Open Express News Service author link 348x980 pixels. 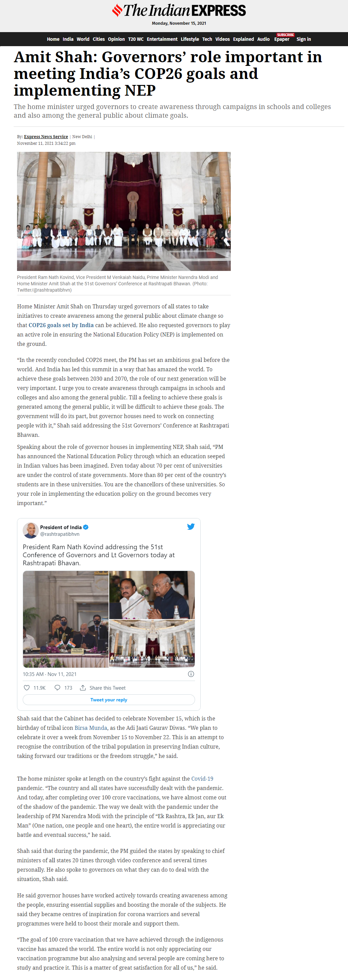coord(46,136)
